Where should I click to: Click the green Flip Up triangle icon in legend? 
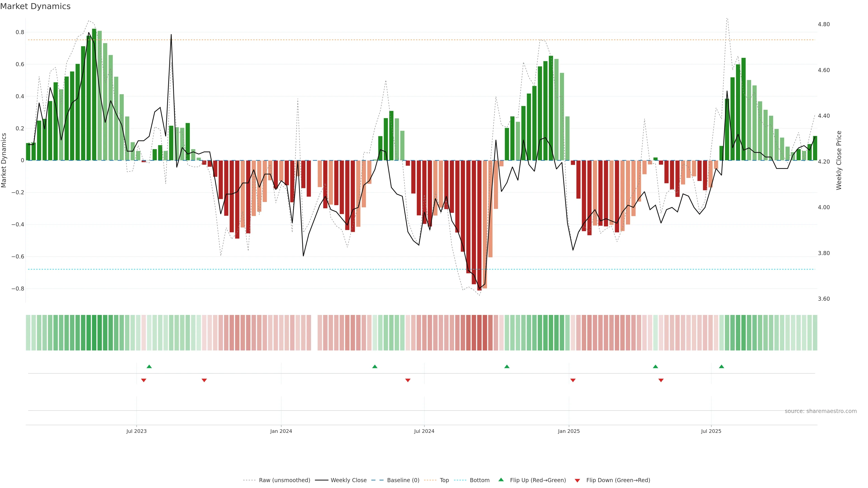point(501,480)
